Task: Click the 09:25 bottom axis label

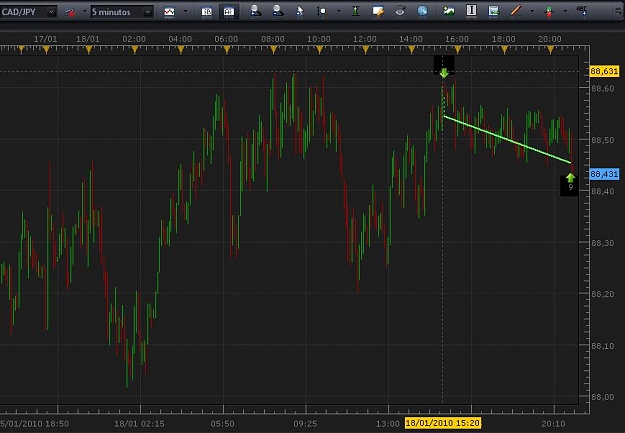Action: click(305, 424)
